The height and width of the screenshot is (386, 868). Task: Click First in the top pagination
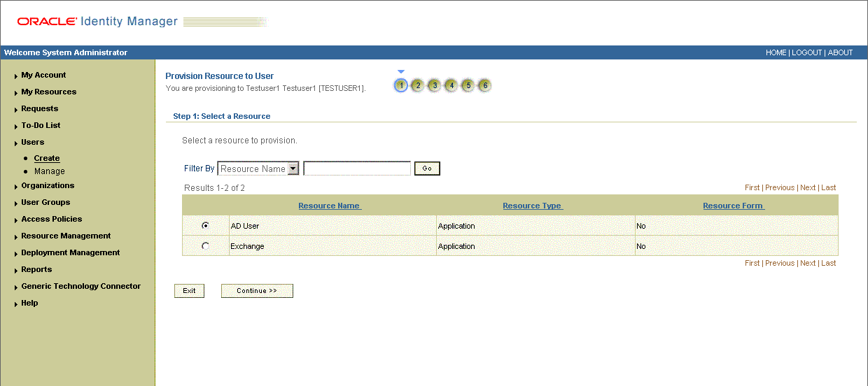click(752, 187)
